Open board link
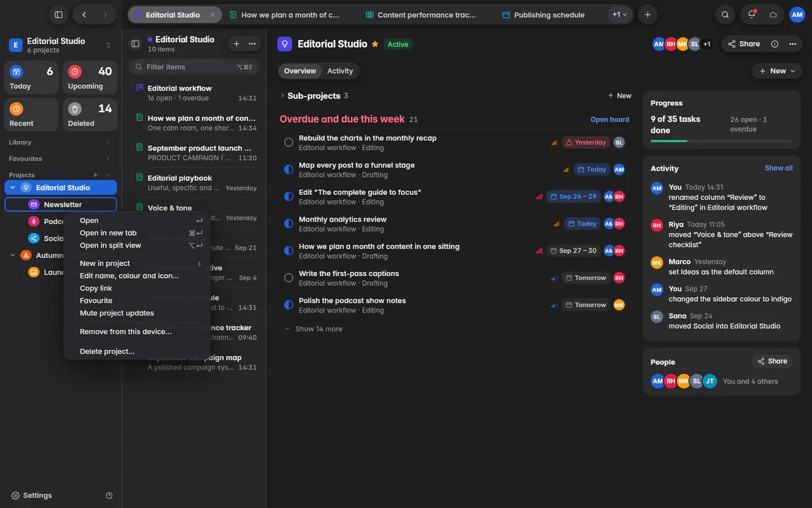Viewport: 812px width, 508px height. click(x=610, y=119)
